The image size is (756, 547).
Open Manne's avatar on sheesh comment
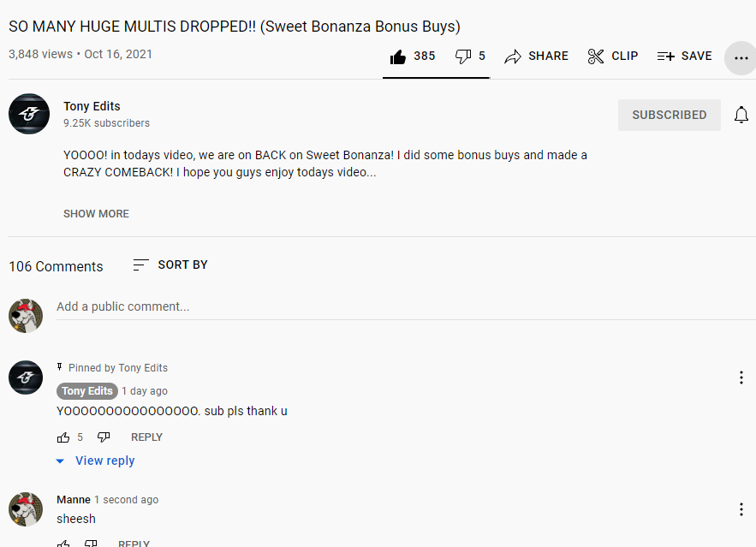(x=26, y=509)
